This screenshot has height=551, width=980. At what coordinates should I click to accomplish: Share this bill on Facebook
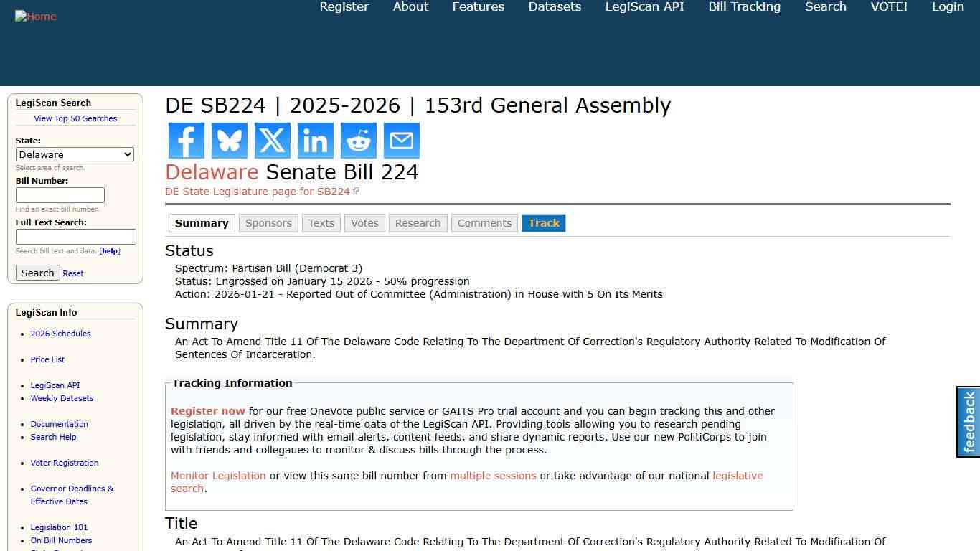pos(186,141)
